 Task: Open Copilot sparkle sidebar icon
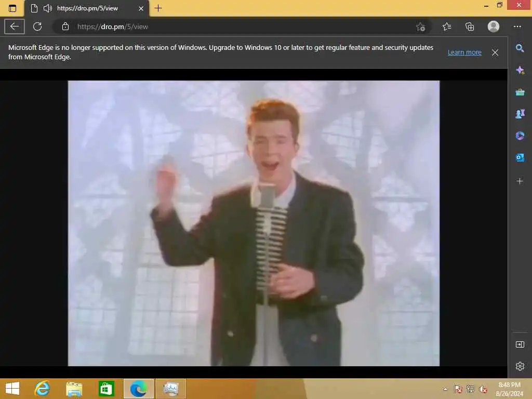pos(520,70)
